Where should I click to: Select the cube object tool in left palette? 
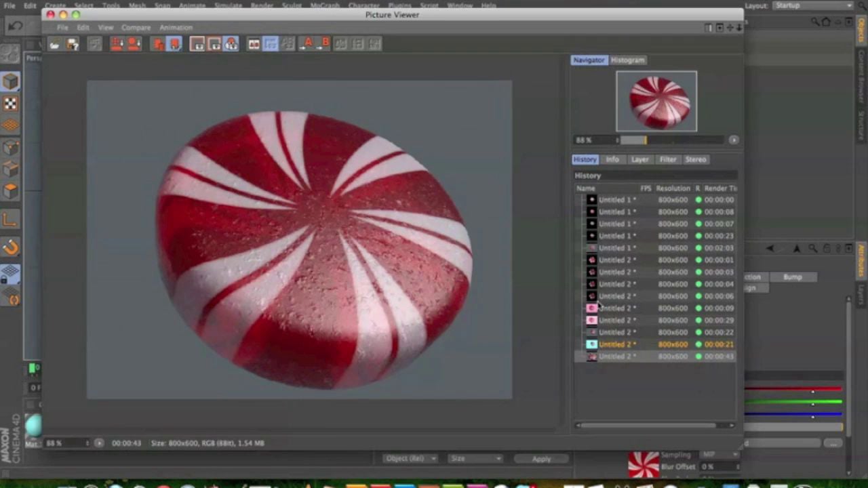pos(10,82)
